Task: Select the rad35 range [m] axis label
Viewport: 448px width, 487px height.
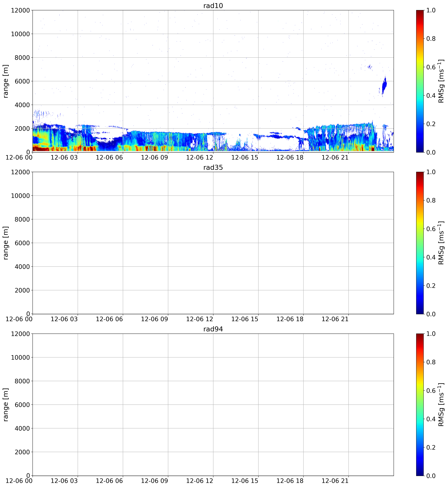Action: pos(5,243)
